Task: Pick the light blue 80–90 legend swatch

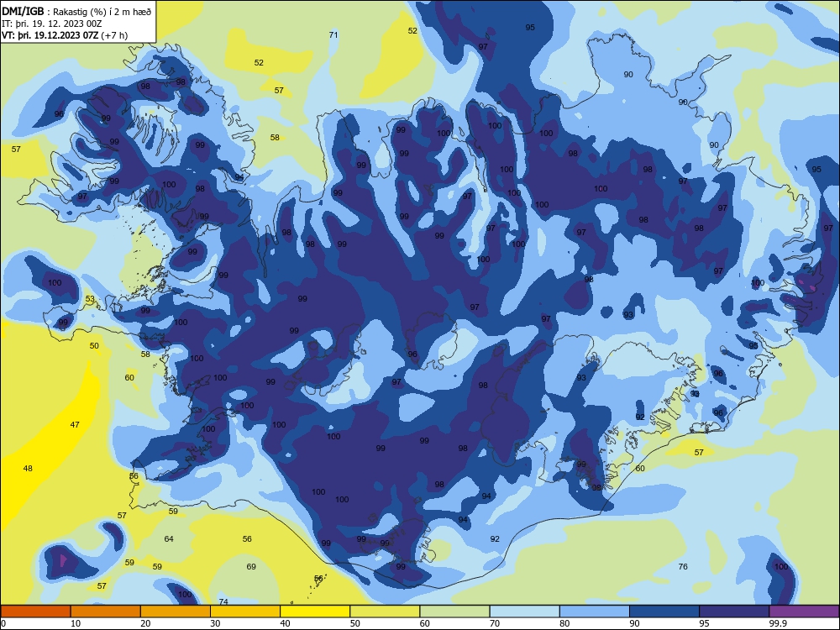Action: (595, 612)
